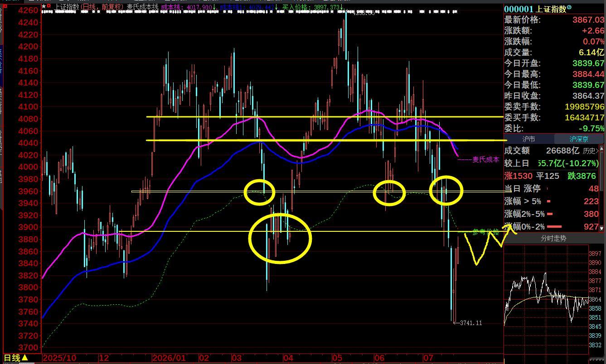Click the 2026/01 date on the time axis
Screen dimensions: 606x364
pos(169,358)
